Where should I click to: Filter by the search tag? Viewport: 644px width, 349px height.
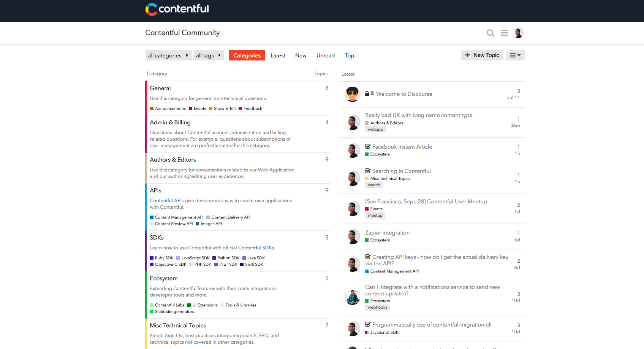[374, 185]
